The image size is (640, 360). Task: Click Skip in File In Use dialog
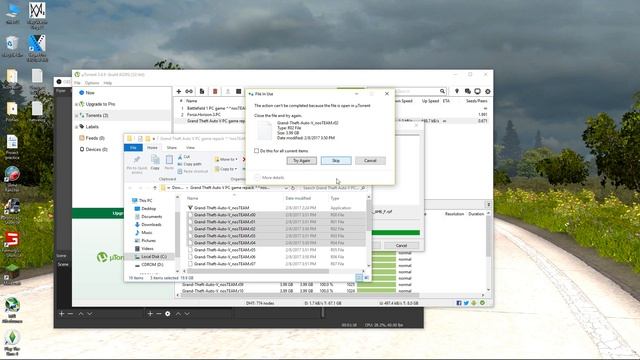[x=336, y=160]
